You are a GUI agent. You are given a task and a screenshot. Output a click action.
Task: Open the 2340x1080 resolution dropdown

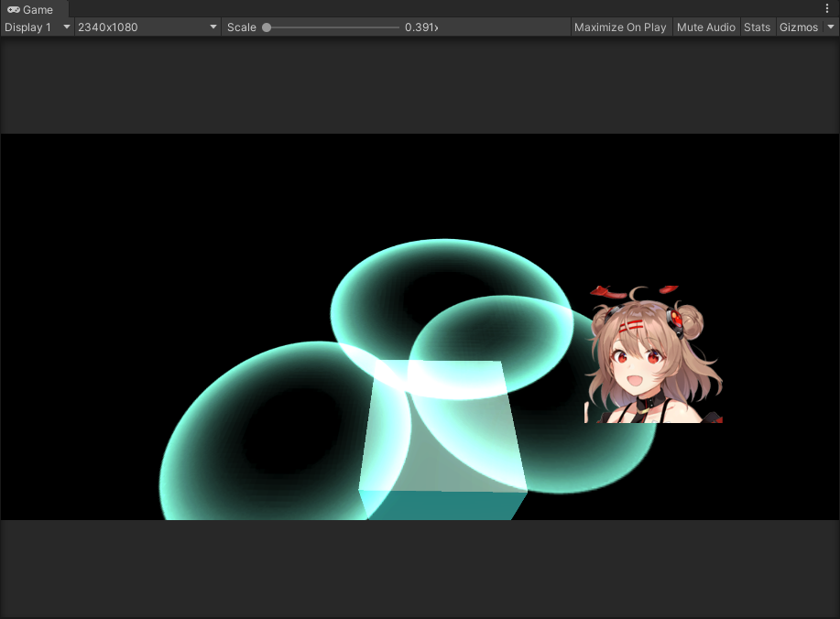(x=147, y=27)
